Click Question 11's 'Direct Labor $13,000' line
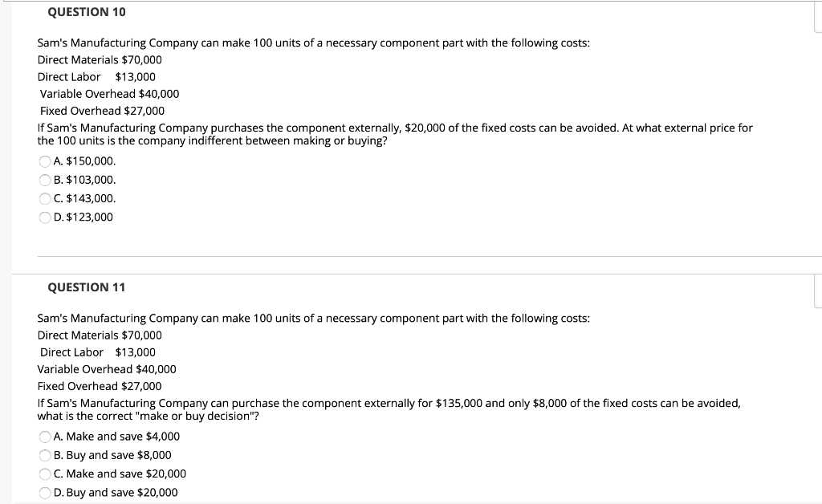822x504 pixels. [x=98, y=352]
